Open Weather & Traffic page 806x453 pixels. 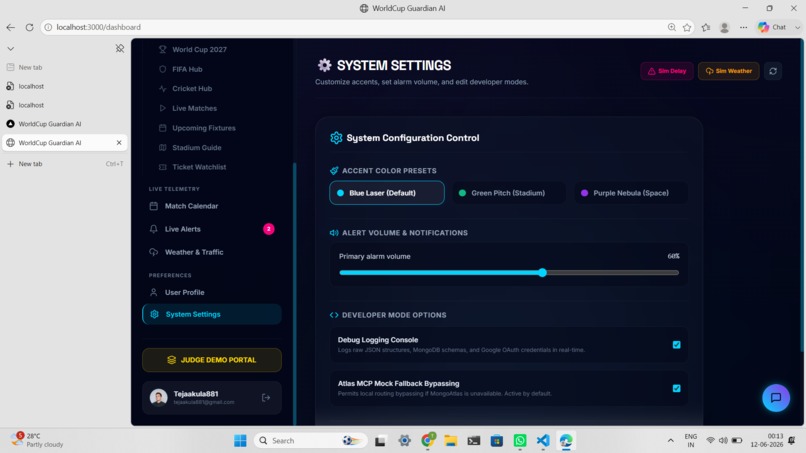click(x=212, y=252)
